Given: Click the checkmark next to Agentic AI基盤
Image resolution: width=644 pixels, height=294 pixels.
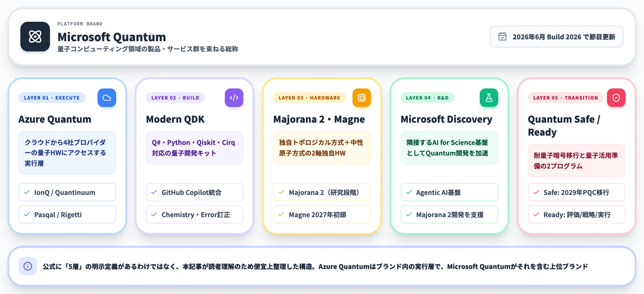Looking at the screenshot, I should coord(409,192).
